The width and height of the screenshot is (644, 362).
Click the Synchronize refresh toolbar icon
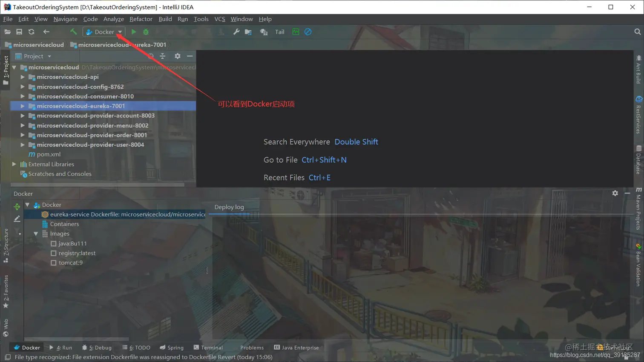pos(32,32)
